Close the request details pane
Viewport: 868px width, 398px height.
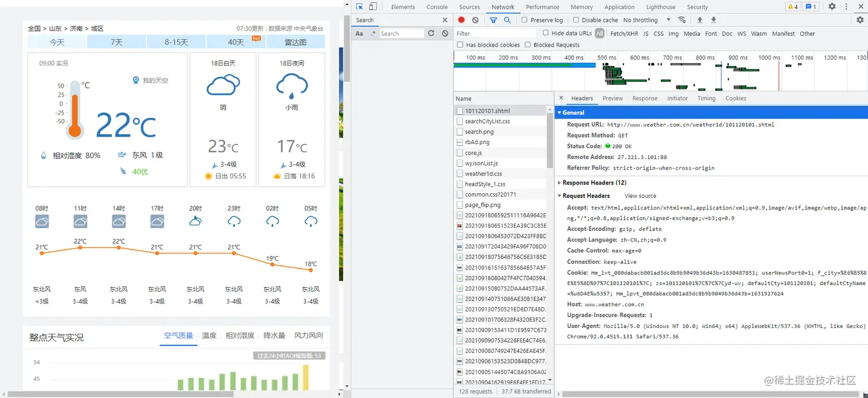561,98
